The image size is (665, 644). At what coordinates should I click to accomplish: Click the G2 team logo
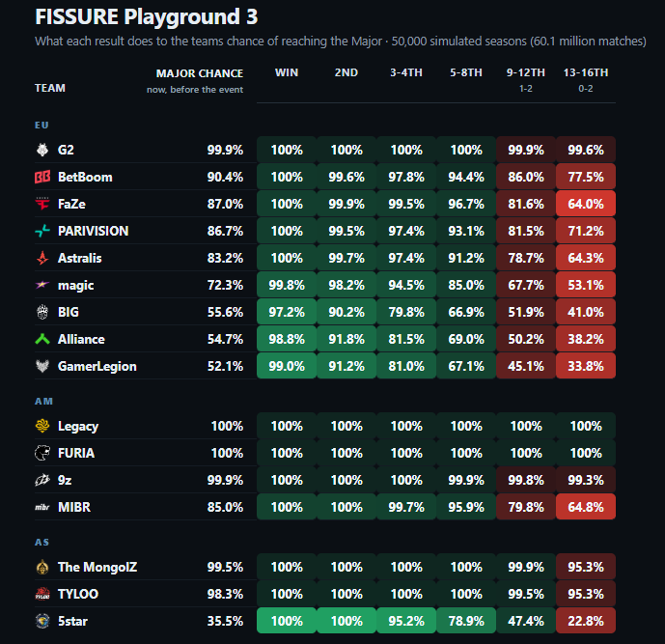pos(42,150)
